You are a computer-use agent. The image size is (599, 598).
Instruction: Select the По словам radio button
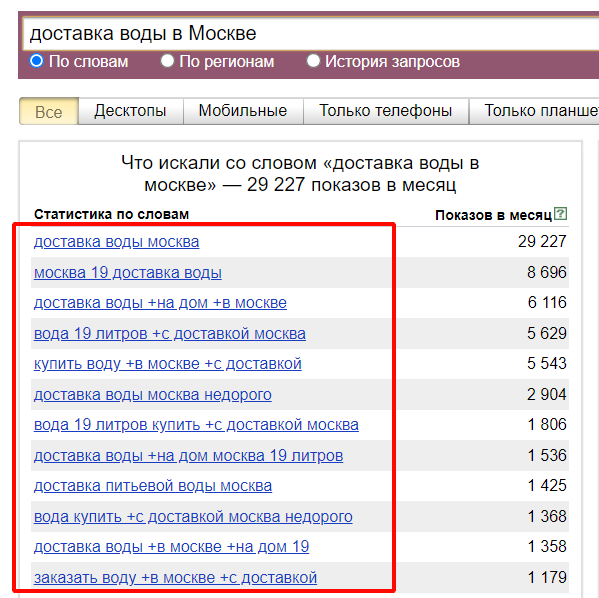point(37,61)
